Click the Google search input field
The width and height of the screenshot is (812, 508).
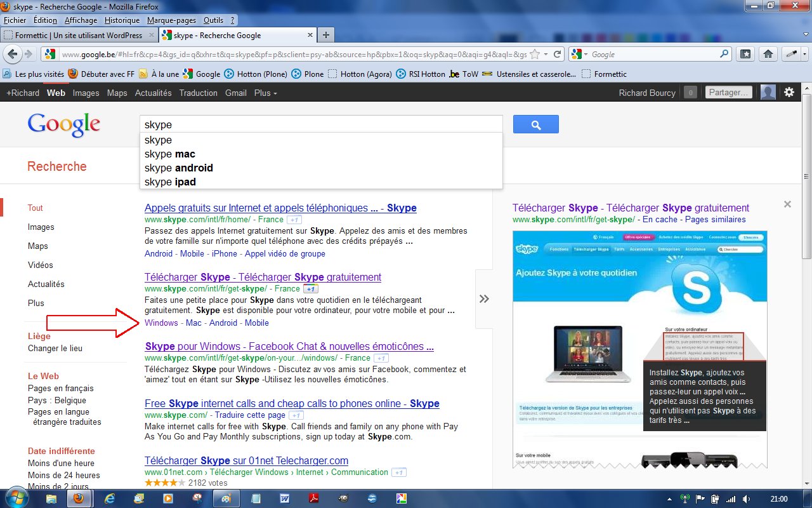click(x=321, y=124)
